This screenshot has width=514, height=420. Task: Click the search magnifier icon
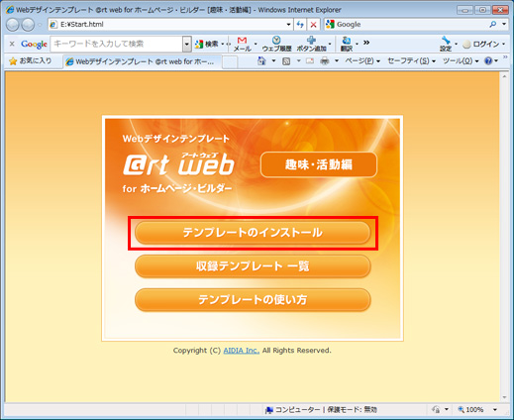(x=492, y=24)
